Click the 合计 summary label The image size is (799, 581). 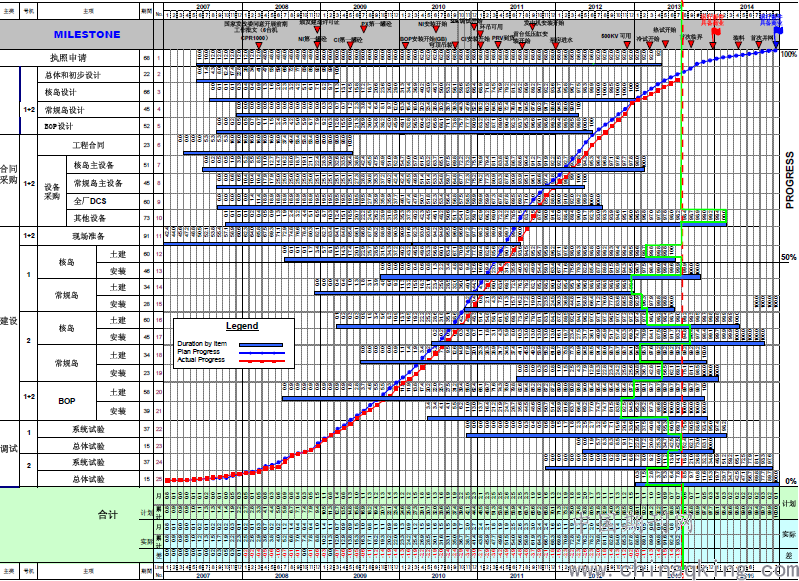(x=108, y=515)
